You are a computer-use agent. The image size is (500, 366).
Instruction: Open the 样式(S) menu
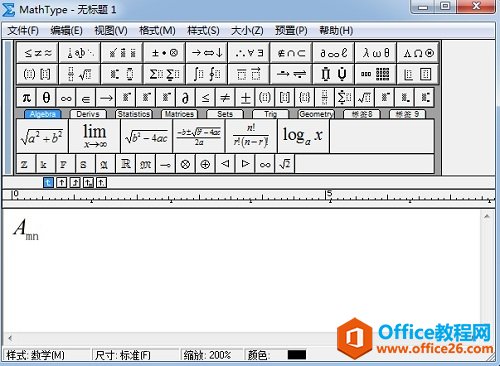(203, 31)
